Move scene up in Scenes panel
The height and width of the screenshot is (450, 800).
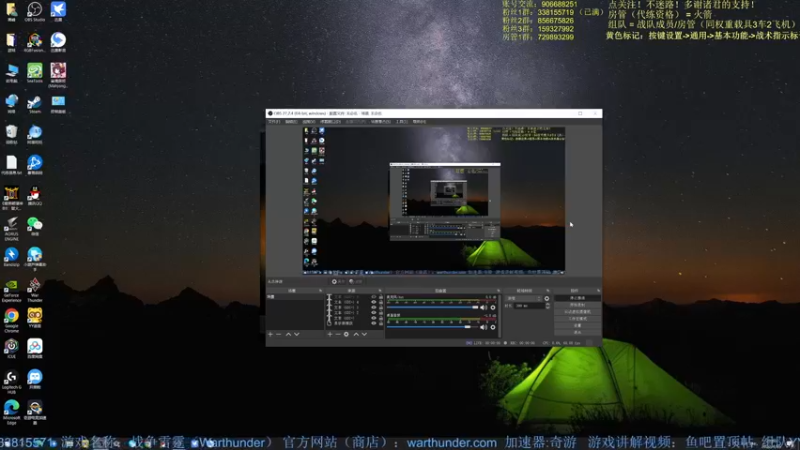288,334
